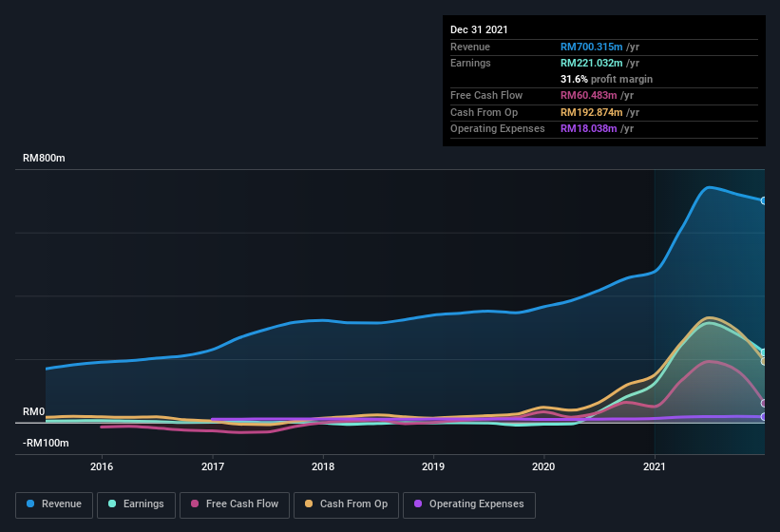Toggle the Revenue legend button
Viewport: 780px width, 532px height.
54,504
